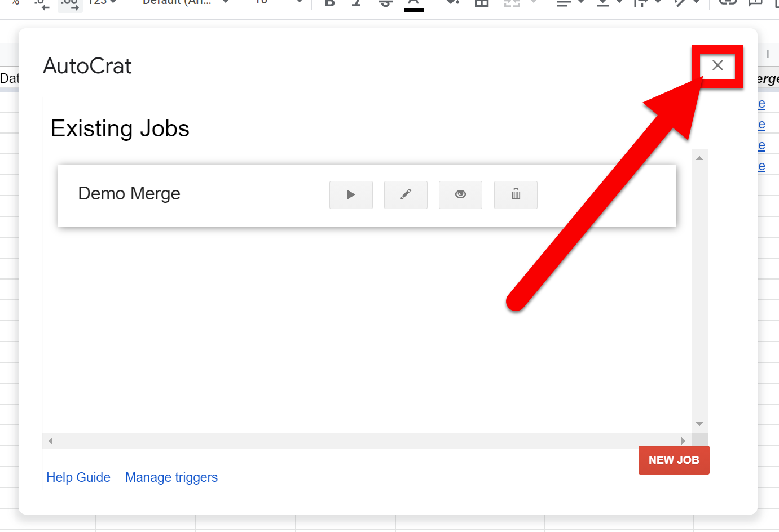Viewport: 779px width, 532px height.
Task: Edit the Demo Merge job with pencil icon
Action: [406, 195]
